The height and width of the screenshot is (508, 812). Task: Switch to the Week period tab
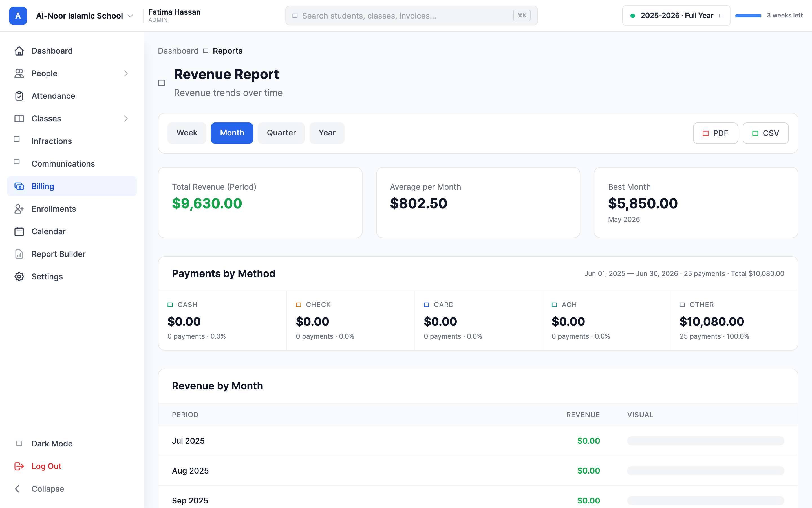187,133
